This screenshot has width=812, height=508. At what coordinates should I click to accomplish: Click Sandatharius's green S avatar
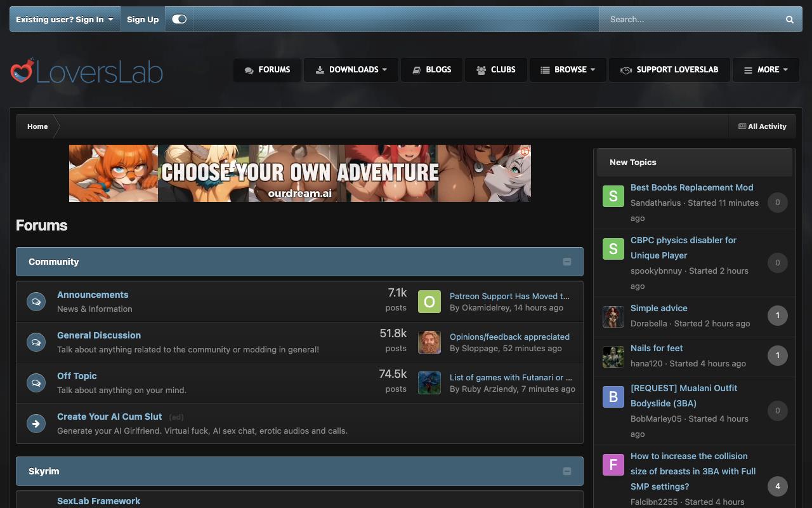(x=613, y=196)
